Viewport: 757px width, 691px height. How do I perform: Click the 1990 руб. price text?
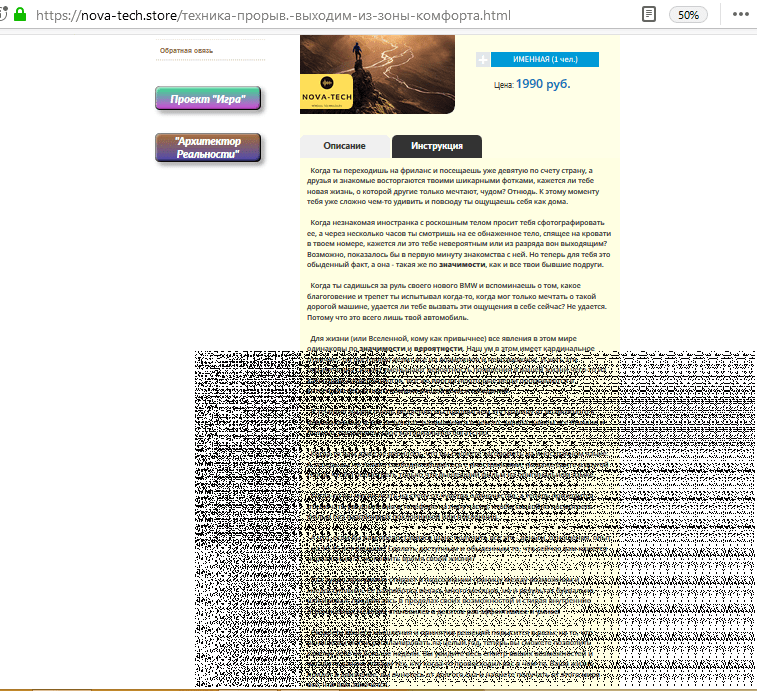pos(542,84)
